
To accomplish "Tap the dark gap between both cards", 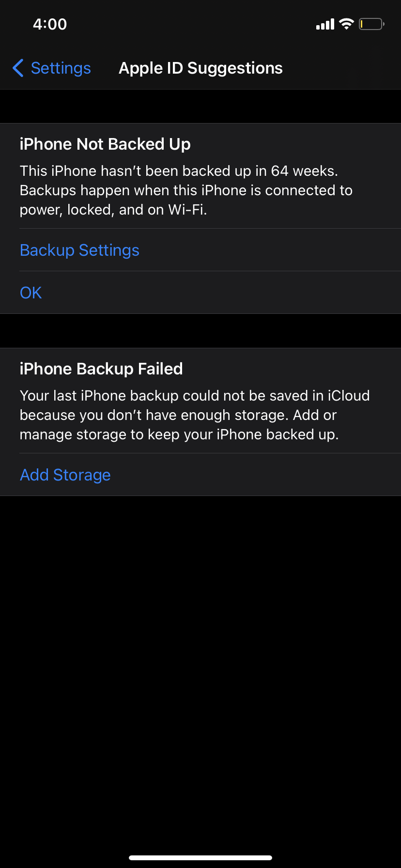I will click(x=200, y=331).
